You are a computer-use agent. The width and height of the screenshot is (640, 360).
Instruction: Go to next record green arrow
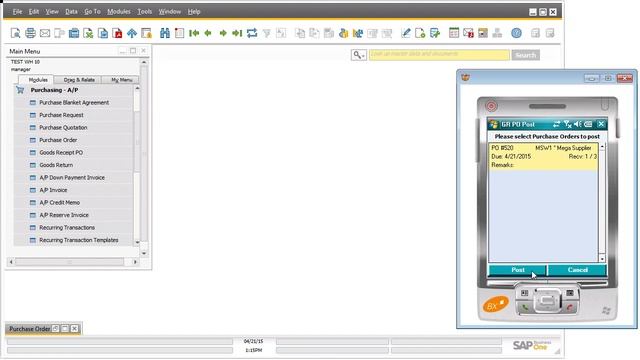coord(223,33)
